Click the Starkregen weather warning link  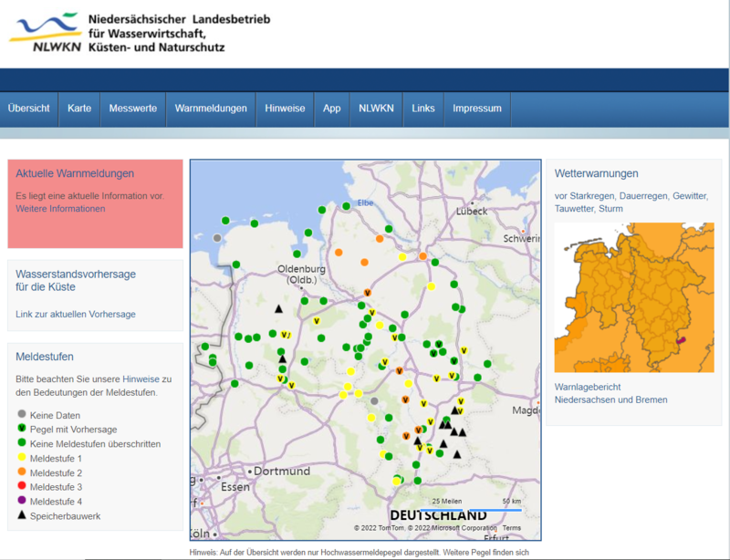(x=593, y=196)
